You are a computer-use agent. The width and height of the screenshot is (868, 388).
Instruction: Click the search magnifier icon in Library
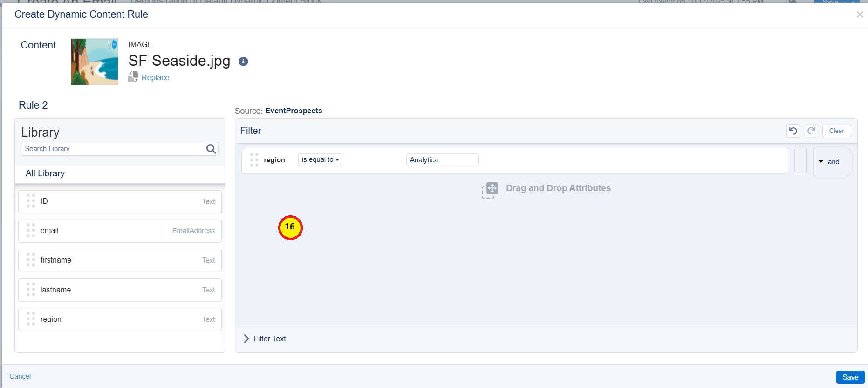[211, 149]
